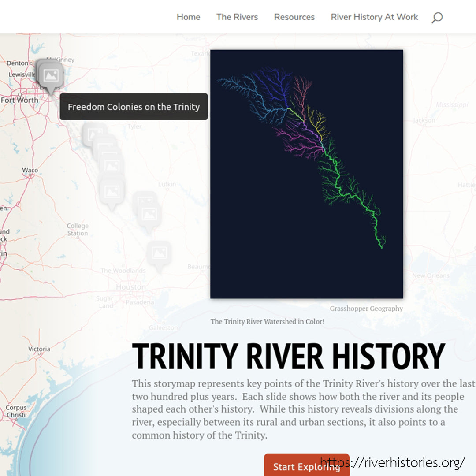
Task: Open The Rivers menu
Action: (237, 17)
